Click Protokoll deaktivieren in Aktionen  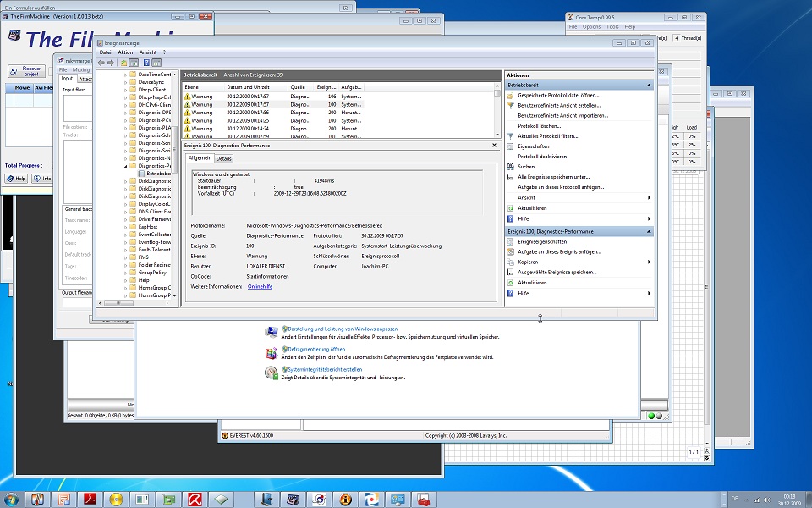[542, 157]
